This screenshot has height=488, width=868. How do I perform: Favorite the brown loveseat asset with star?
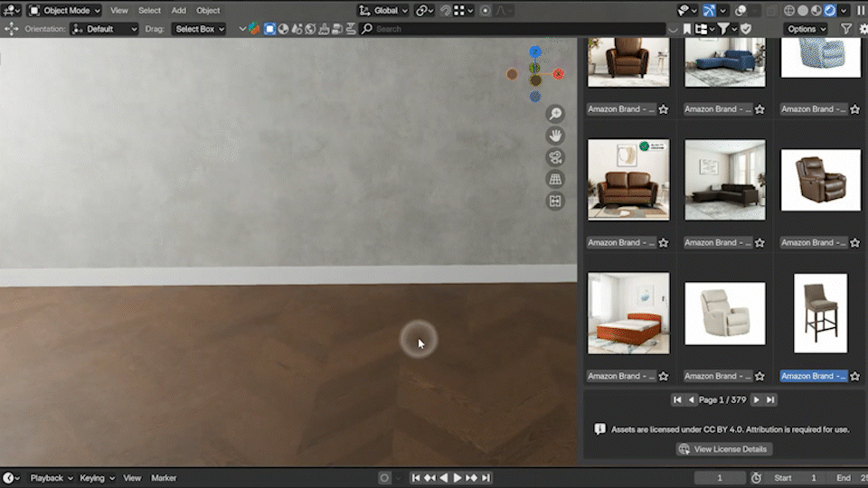(x=663, y=243)
